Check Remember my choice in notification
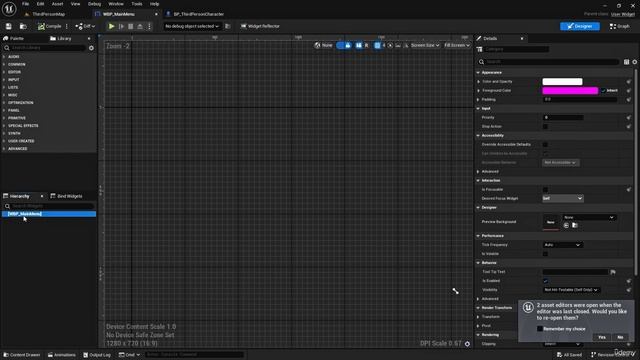 [x=540, y=329]
